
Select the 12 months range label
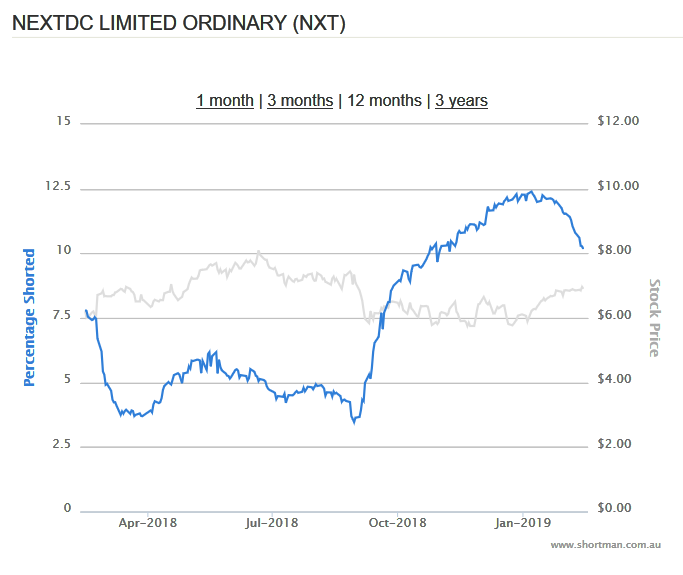tap(384, 101)
